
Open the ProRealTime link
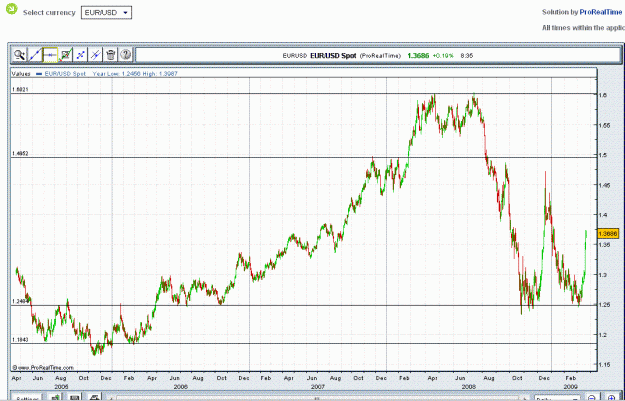(601, 12)
